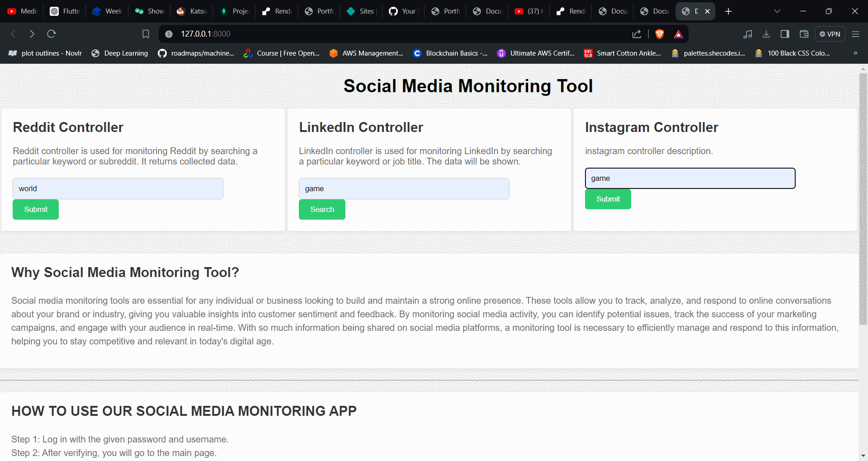Open the Deep Learning bookmark
The height and width of the screenshot is (461, 868).
tap(119, 53)
